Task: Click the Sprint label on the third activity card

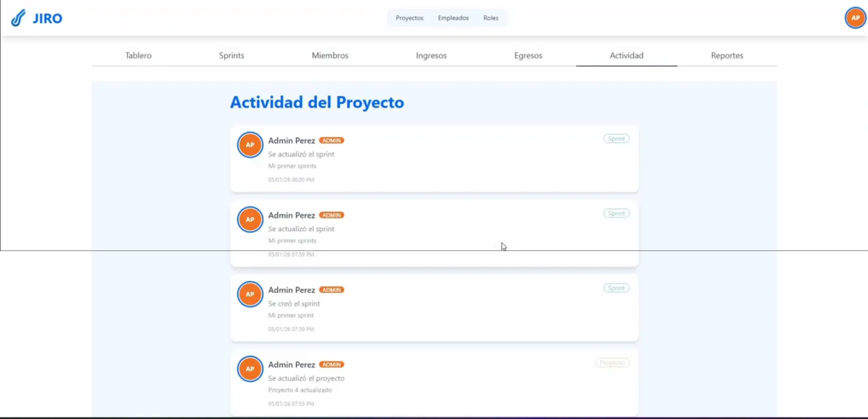Action: [616, 287]
